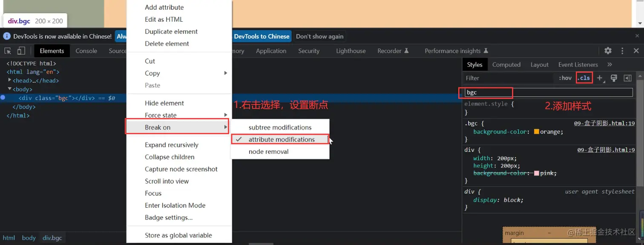Viewport: 644px width, 245px height.
Task: Open DevTools settings gear
Action: (608, 51)
